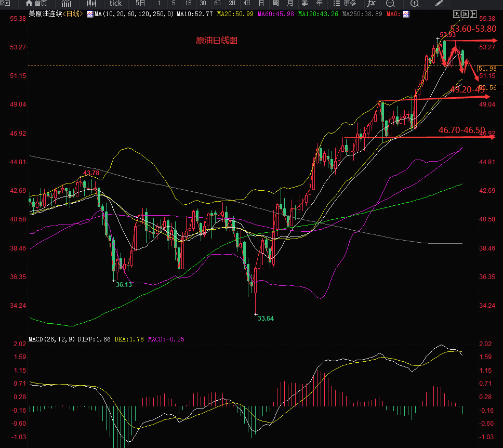Click the 33.64 low price marker

pyautogui.click(x=266, y=318)
